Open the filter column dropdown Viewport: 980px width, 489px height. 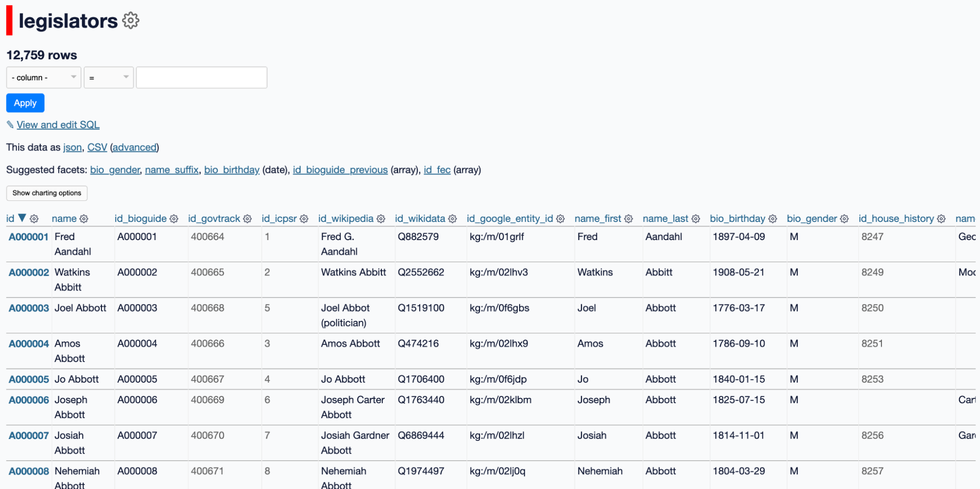tap(44, 77)
